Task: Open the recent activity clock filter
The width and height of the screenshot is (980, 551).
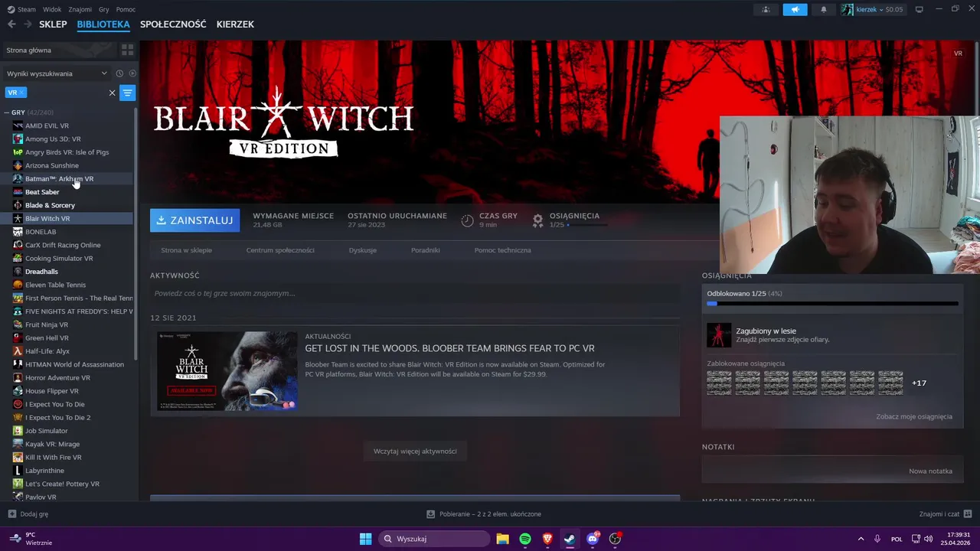Action: [119, 73]
